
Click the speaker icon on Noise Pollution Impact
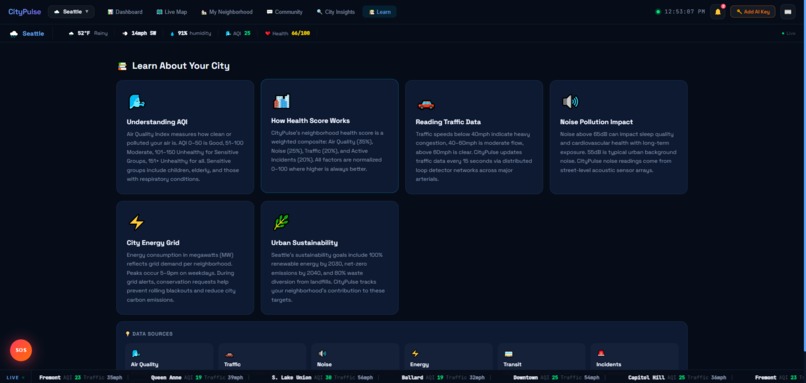[x=570, y=102]
